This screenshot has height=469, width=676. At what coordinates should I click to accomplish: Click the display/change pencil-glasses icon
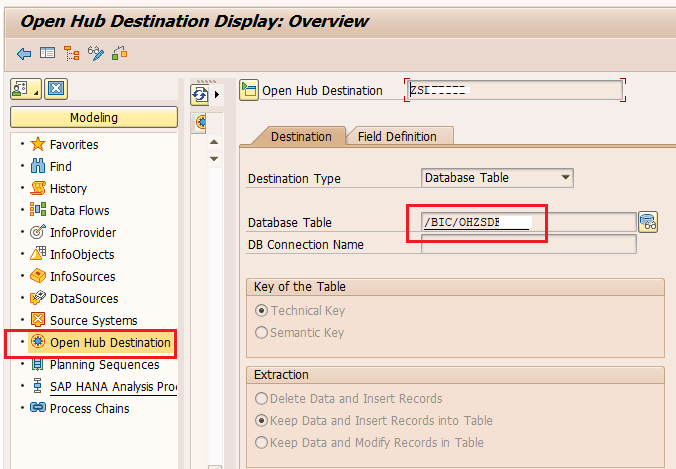pos(96,53)
